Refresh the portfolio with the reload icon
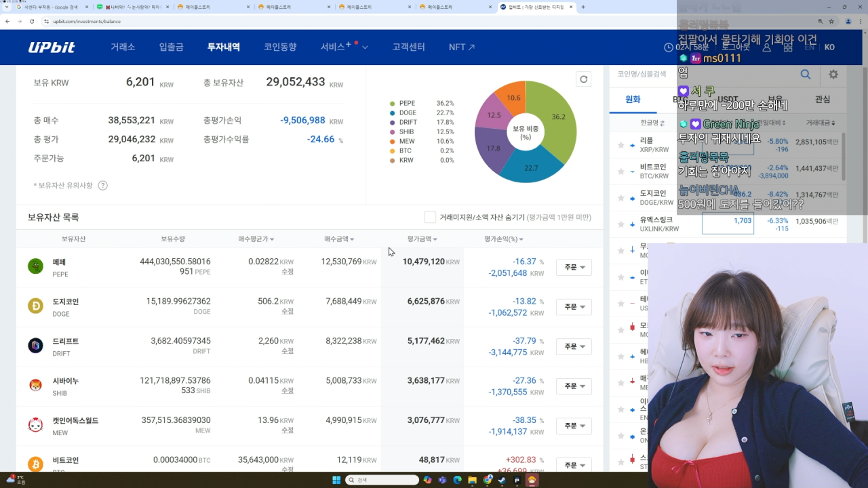868x488 pixels. coord(583,79)
